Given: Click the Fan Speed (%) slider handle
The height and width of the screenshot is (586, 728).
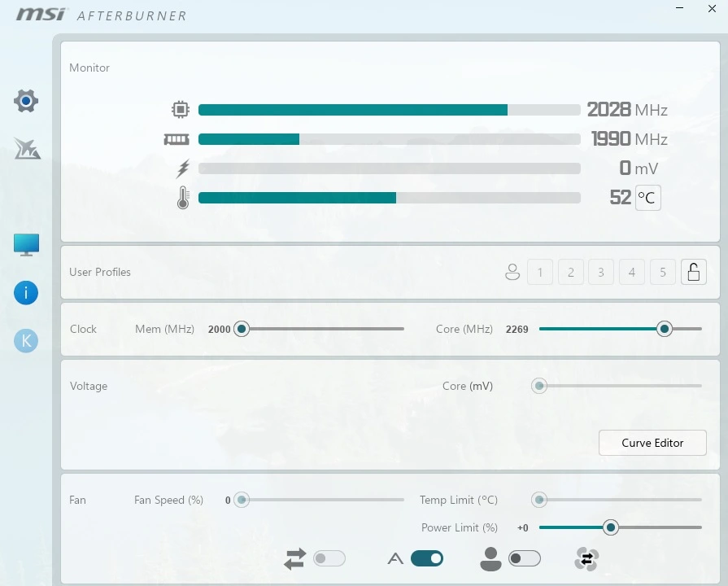Looking at the screenshot, I should pos(242,500).
